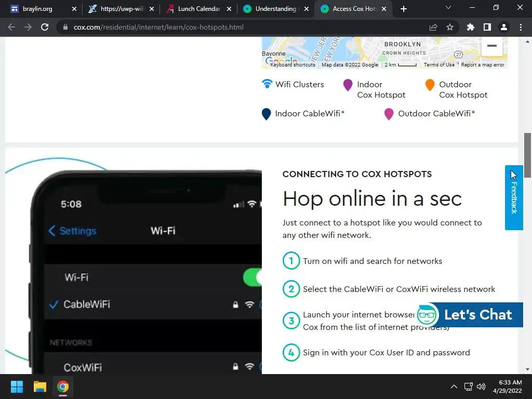Open a new browser tab
The image size is (532, 399).
coord(403,9)
